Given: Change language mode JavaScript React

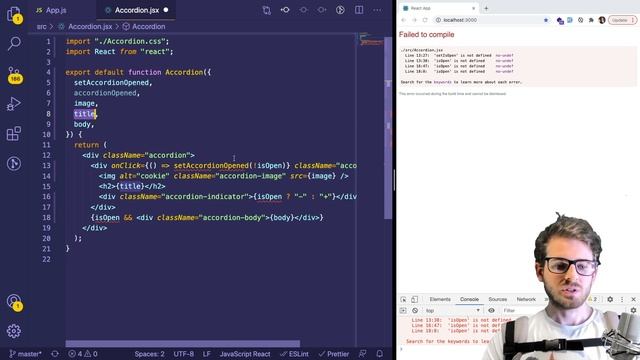Looking at the screenshot, I should [x=245, y=354].
